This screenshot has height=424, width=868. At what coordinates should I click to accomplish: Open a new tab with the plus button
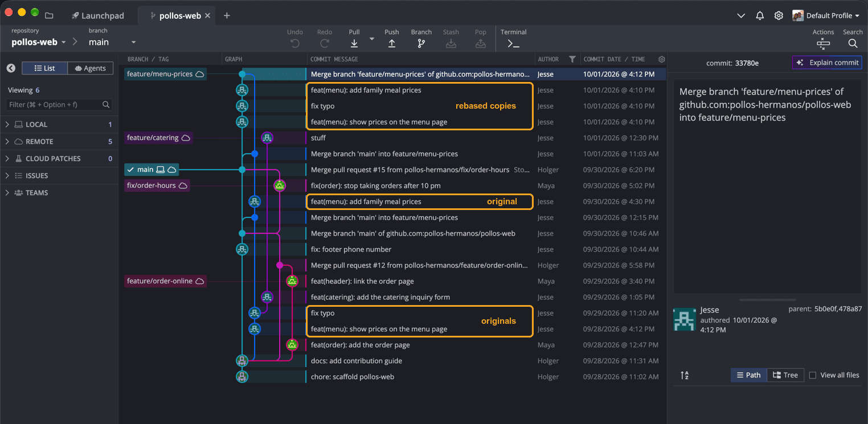coord(227,16)
